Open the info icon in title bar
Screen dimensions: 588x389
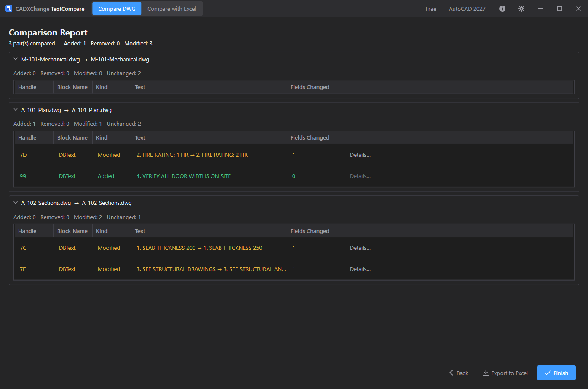(x=502, y=9)
